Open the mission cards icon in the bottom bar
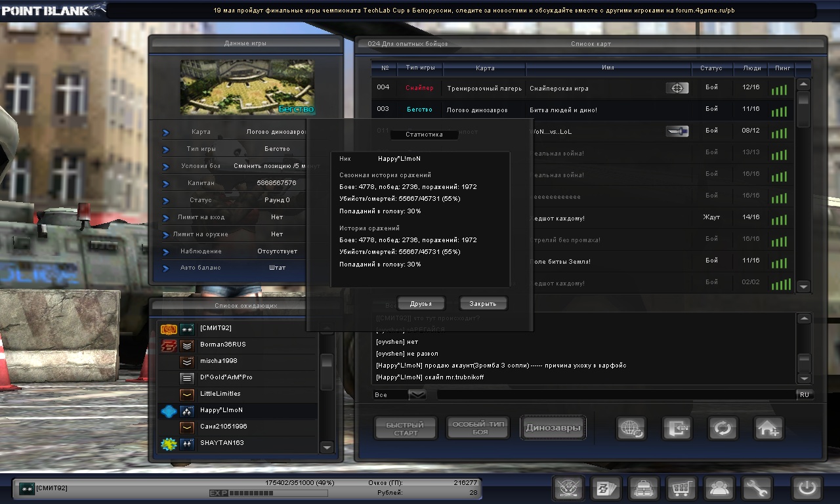This screenshot has height=504, width=840. pos(605,488)
